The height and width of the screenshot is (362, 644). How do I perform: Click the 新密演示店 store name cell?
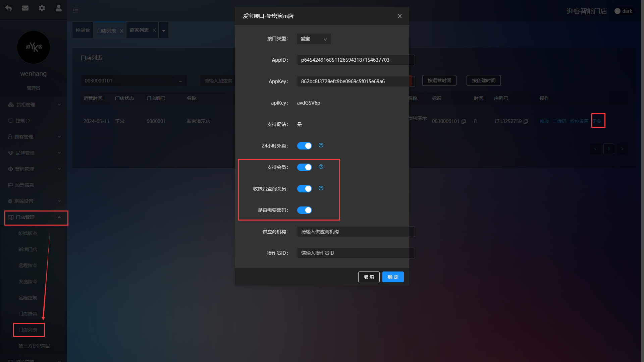pos(199,121)
